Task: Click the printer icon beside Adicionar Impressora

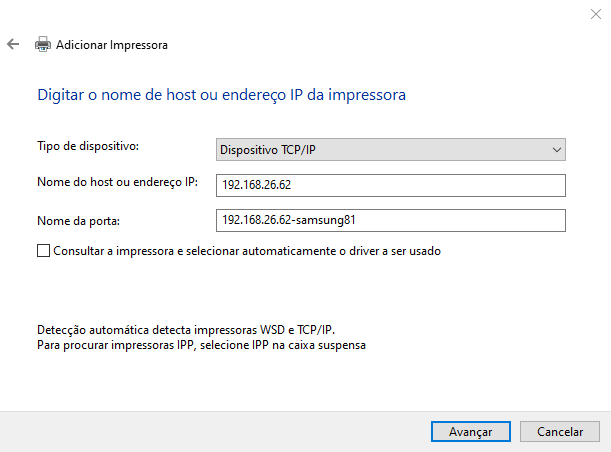Action: pyautogui.click(x=43, y=45)
